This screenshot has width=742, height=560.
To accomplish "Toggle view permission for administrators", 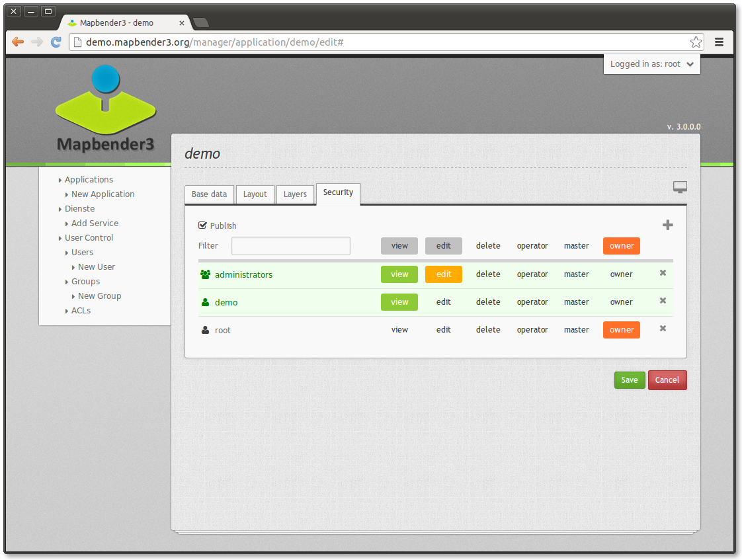I will tap(399, 274).
